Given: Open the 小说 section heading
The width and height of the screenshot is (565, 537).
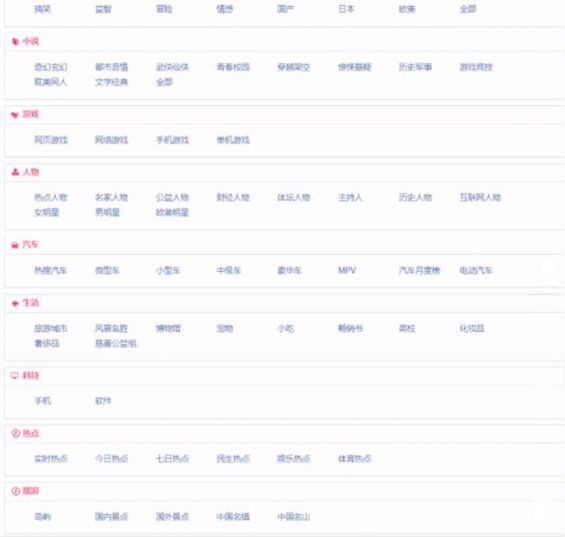Looking at the screenshot, I should pyautogui.click(x=31, y=41).
